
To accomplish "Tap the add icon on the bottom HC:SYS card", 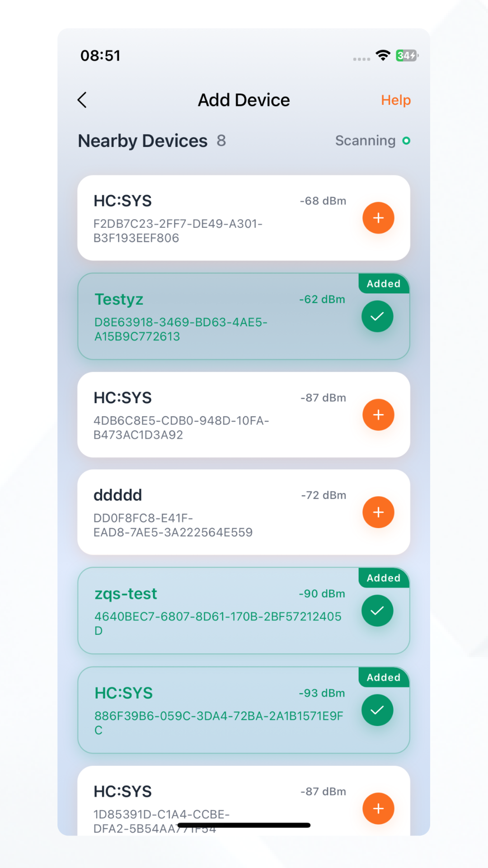I will click(x=378, y=808).
